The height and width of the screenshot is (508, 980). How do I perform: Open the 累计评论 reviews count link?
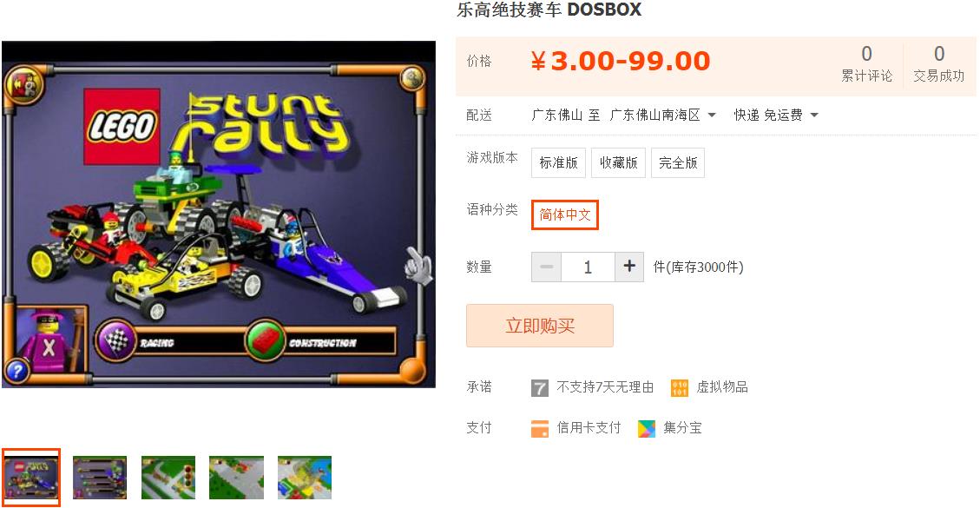(866, 63)
